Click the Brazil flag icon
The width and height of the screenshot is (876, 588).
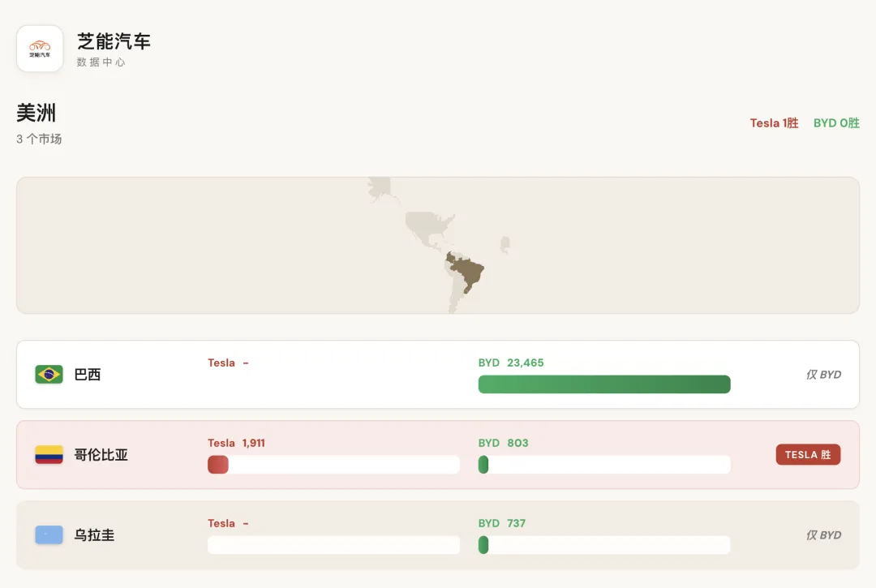pyautogui.click(x=49, y=374)
